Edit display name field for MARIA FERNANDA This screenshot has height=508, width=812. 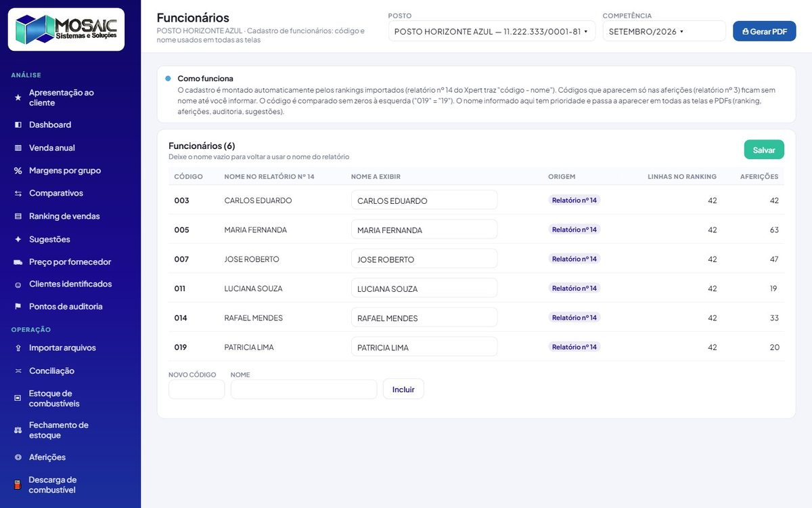[x=424, y=230]
